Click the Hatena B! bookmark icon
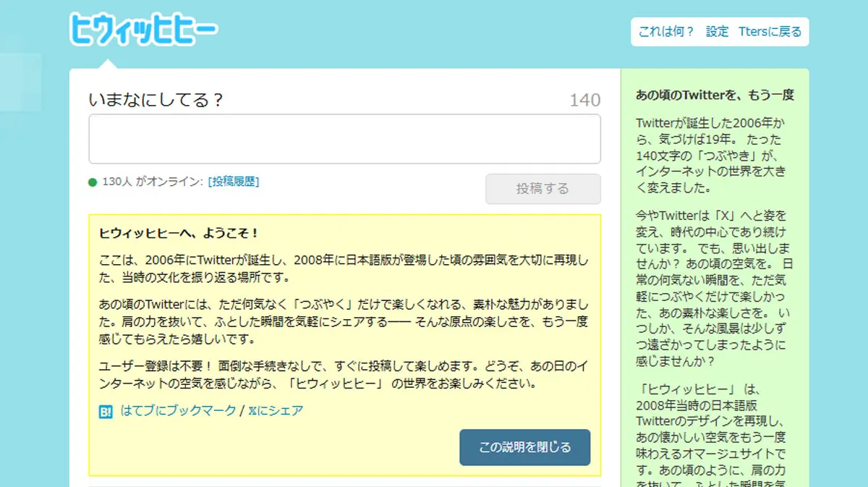868x487 pixels. (x=106, y=412)
